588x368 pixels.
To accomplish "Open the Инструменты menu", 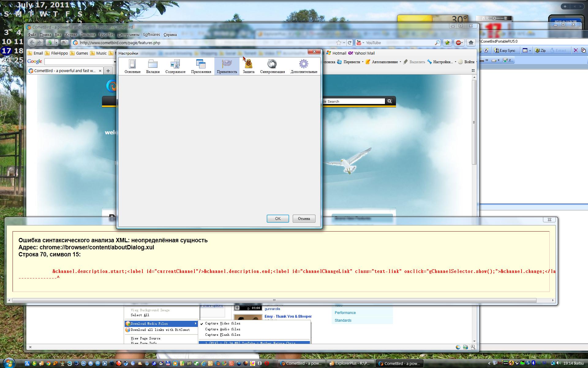I will point(128,35).
